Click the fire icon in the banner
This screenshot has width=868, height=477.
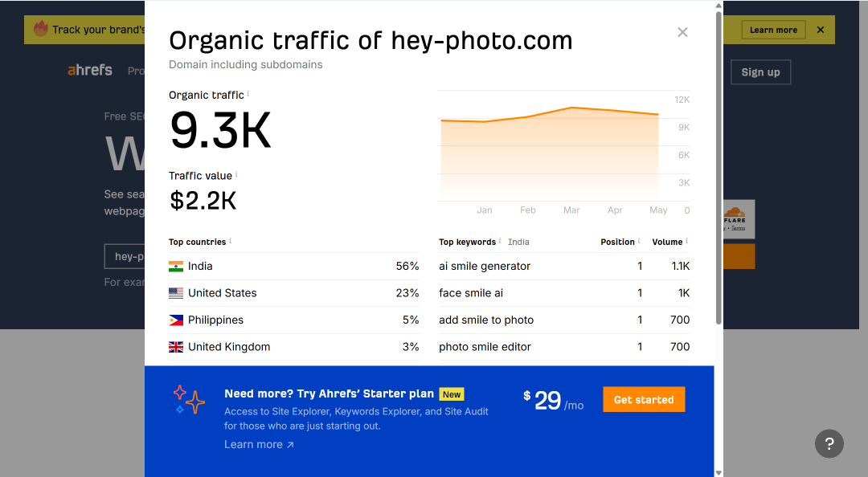[x=41, y=28]
